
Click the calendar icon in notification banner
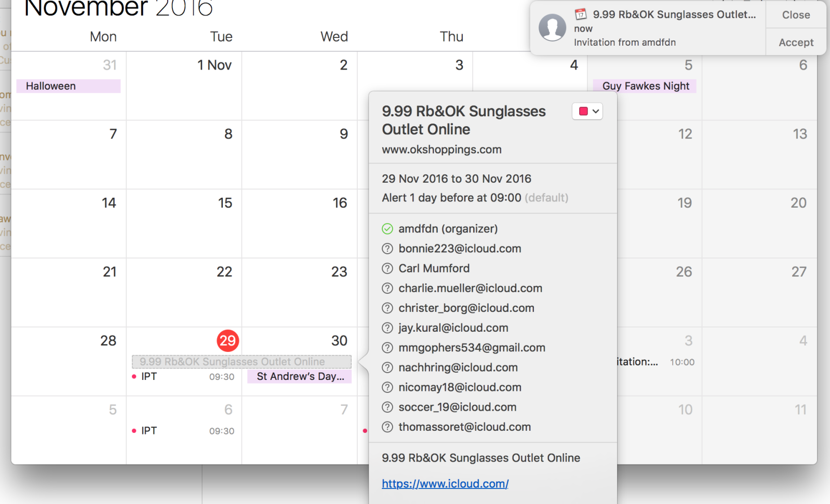point(581,14)
